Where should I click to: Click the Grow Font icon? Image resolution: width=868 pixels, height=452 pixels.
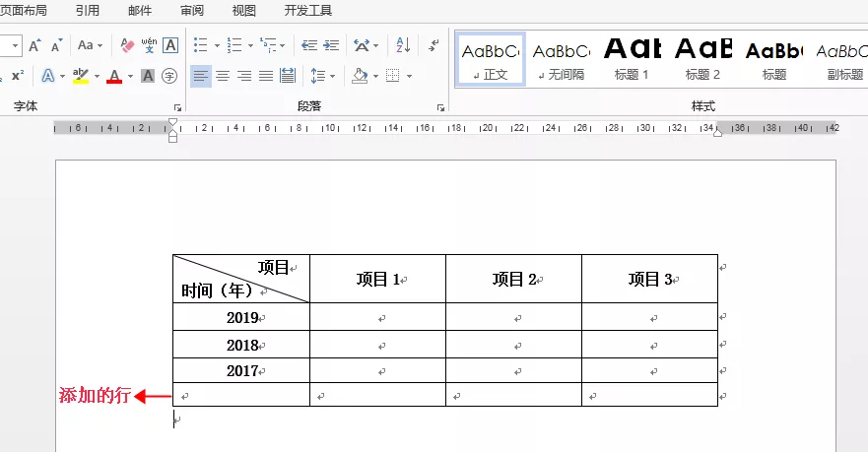point(34,45)
